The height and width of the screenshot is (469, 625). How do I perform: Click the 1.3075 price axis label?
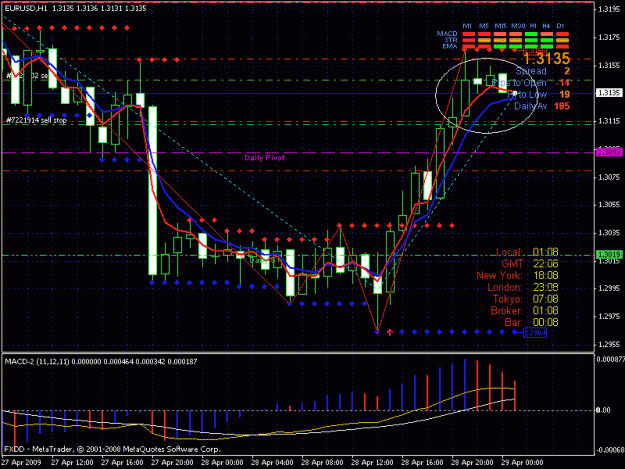pyautogui.click(x=609, y=177)
